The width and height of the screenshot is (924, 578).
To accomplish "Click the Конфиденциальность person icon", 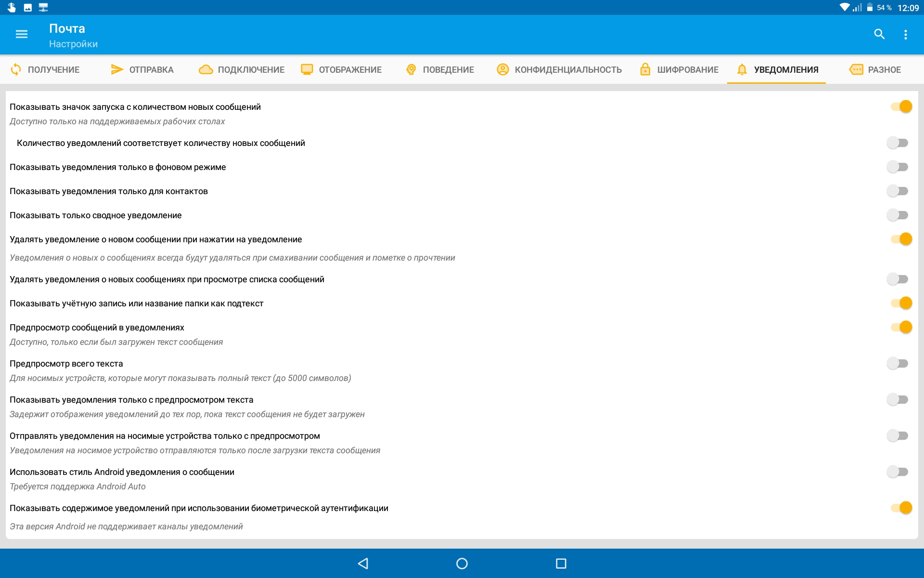I will [502, 69].
